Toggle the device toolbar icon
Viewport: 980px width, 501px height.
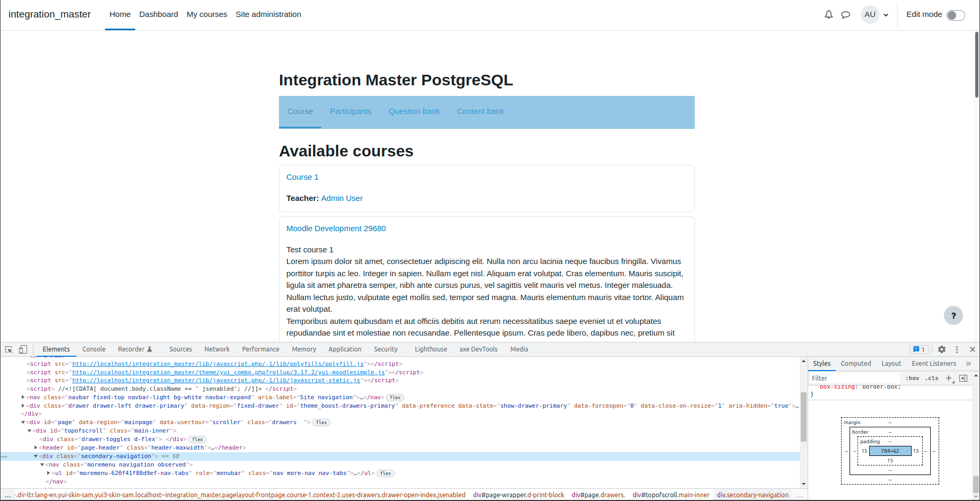(23, 349)
